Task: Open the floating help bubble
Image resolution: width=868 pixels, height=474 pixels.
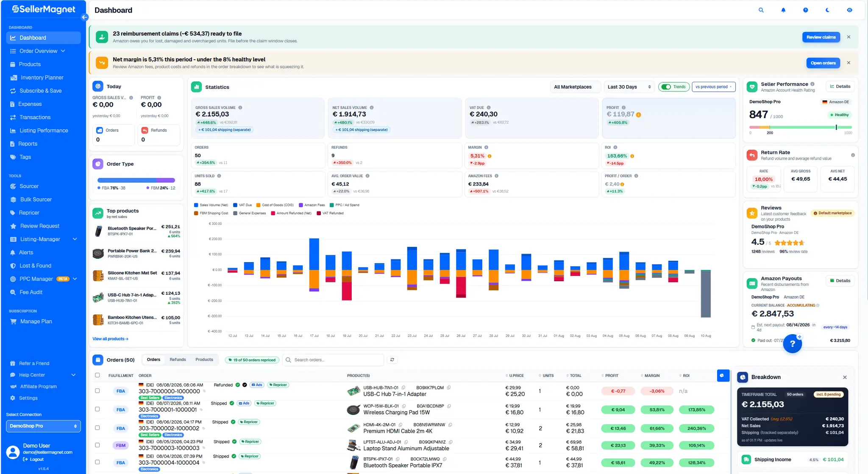Action: [x=792, y=344]
